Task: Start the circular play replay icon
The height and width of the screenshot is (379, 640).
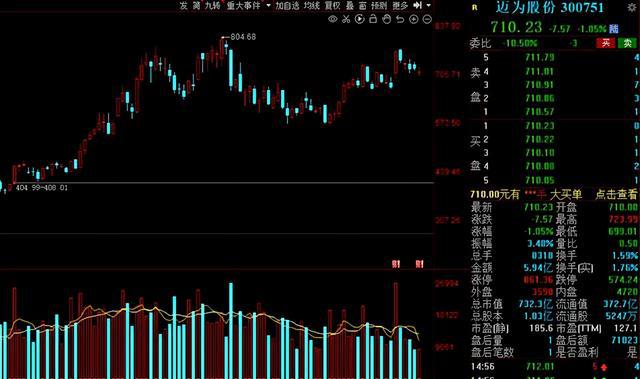Action: click(x=360, y=19)
